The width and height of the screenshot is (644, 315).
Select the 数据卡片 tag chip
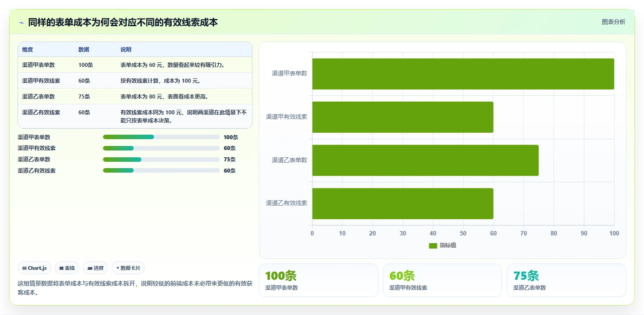[128, 268]
